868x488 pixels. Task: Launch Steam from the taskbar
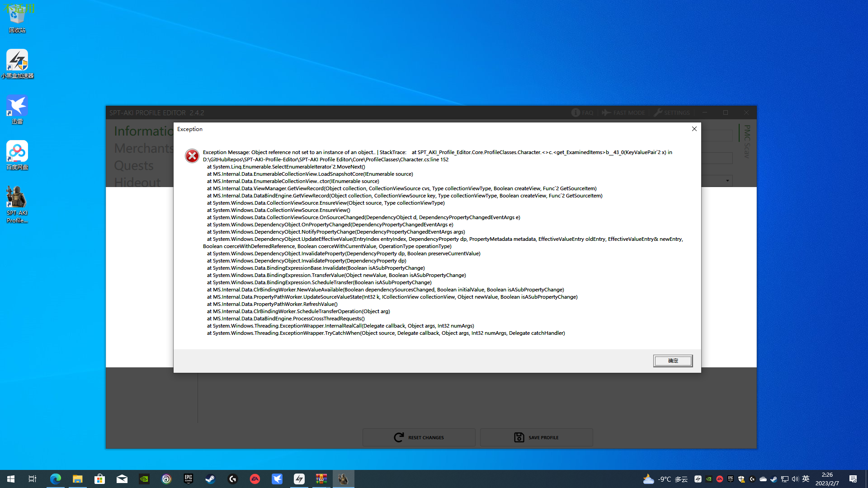[x=211, y=479]
